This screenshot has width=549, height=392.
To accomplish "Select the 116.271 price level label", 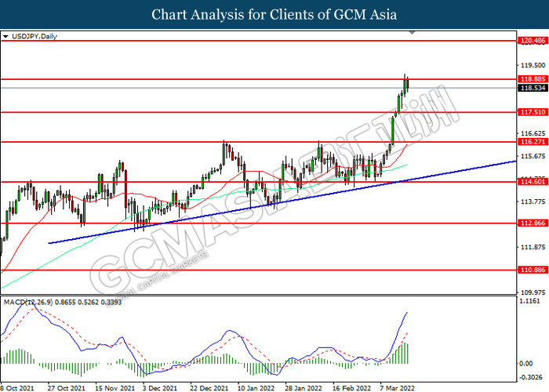I will pos(533,142).
